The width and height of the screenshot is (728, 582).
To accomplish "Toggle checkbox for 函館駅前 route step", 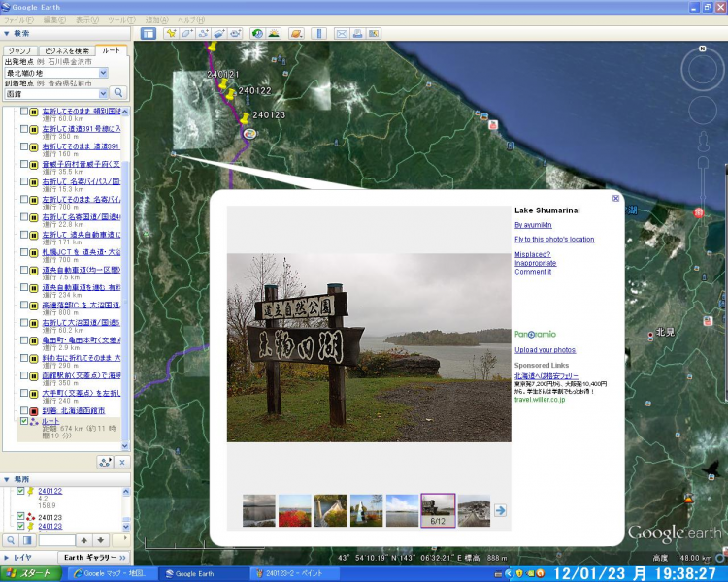I will [x=24, y=375].
